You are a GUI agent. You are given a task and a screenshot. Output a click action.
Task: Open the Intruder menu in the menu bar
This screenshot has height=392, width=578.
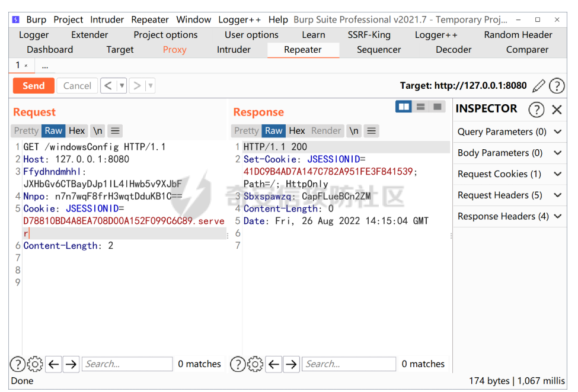coord(107,20)
